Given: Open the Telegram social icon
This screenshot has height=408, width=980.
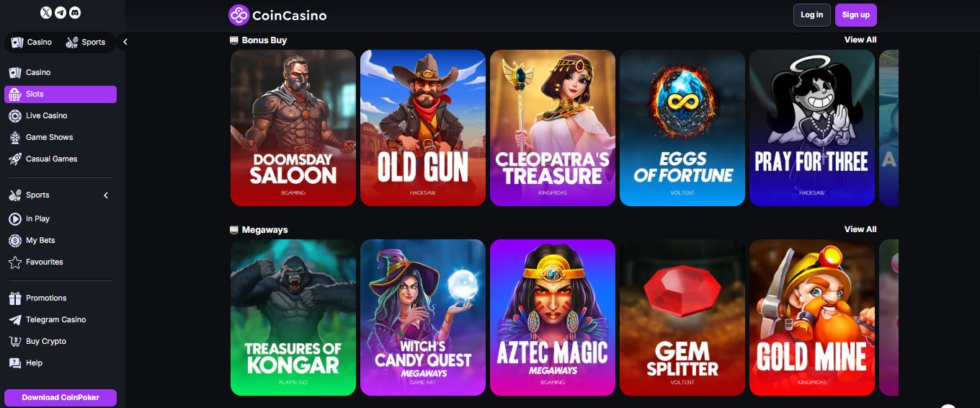Looking at the screenshot, I should point(61,13).
